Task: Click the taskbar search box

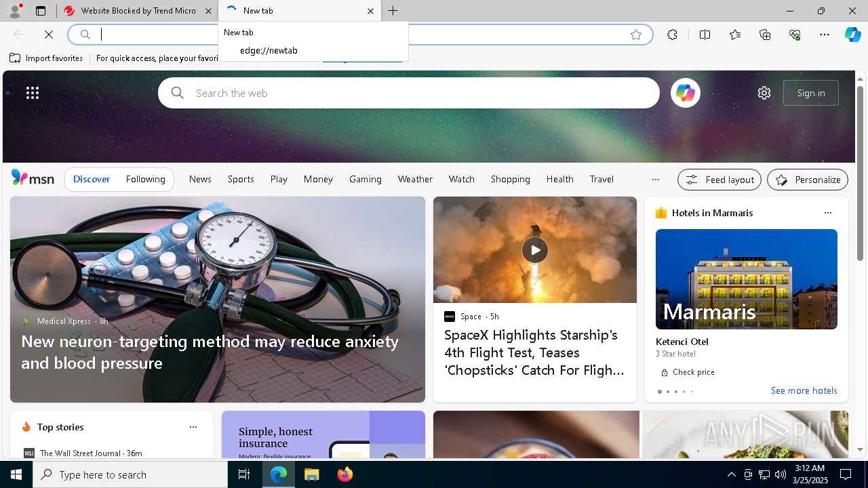Action: 130,474
